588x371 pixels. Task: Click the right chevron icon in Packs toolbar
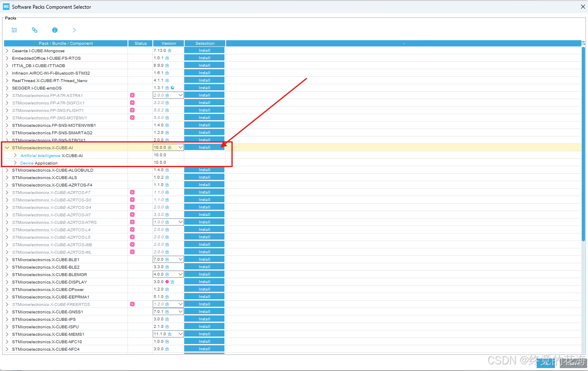click(x=74, y=30)
